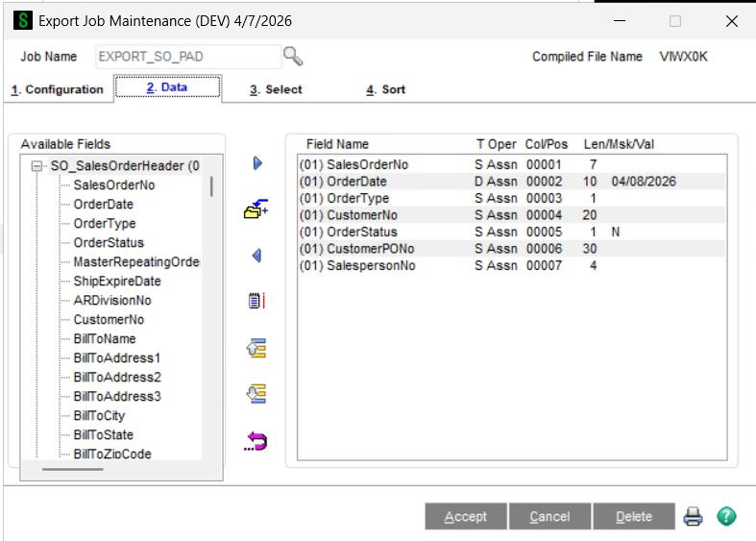Image resolution: width=756 pixels, height=541 pixels.
Task: Select OrderType in Available Fields tree
Action: pyautogui.click(x=105, y=224)
